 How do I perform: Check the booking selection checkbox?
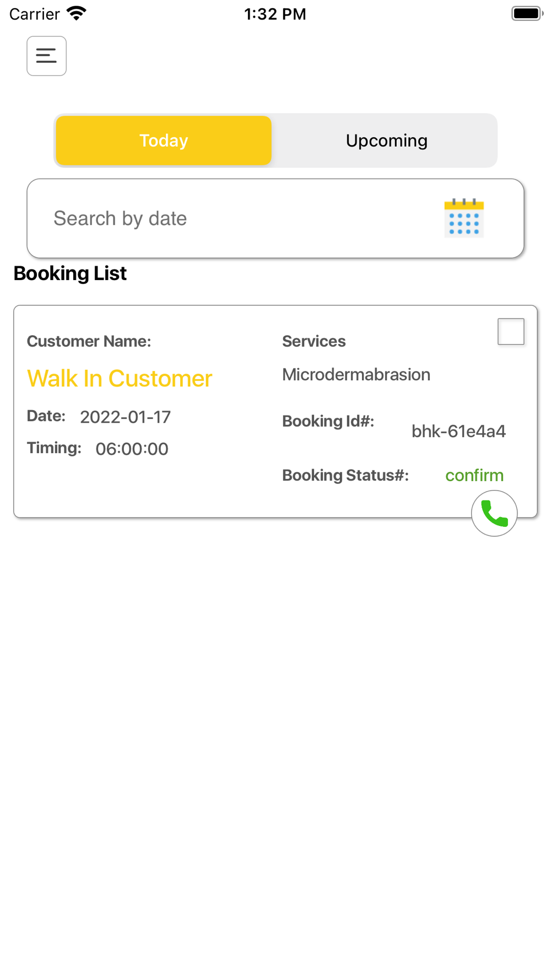[511, 331]
